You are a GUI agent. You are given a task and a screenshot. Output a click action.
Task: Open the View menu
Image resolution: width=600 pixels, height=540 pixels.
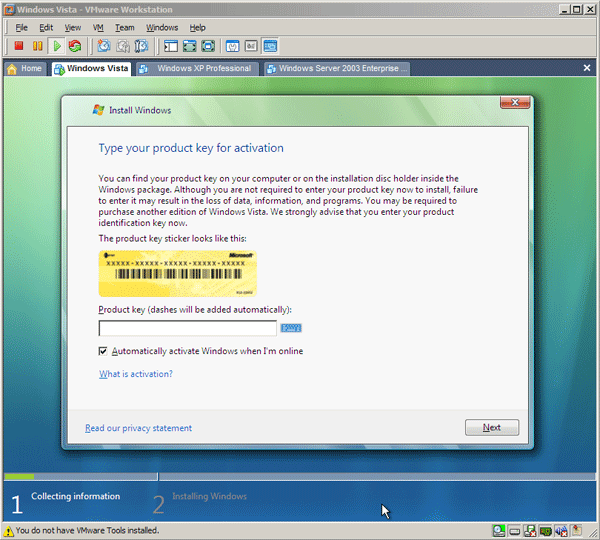(x=73, y=28)
